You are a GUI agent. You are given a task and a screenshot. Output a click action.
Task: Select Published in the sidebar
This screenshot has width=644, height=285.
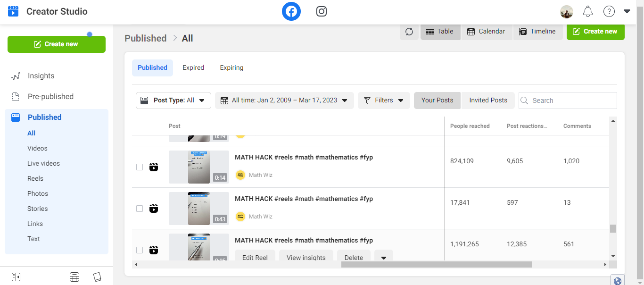[44, 117]
